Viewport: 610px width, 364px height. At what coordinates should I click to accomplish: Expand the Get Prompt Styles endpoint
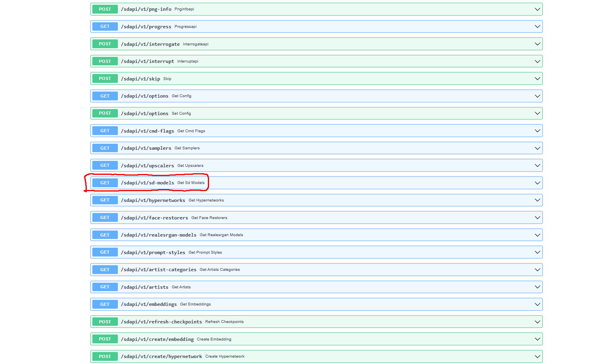point(537,252)
